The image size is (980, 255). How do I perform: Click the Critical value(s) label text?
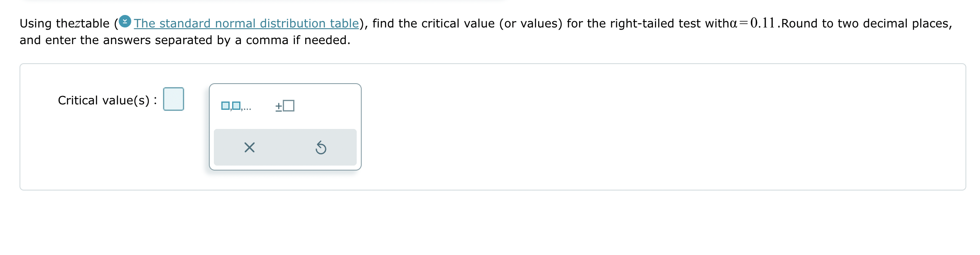(x=106, y=100)
